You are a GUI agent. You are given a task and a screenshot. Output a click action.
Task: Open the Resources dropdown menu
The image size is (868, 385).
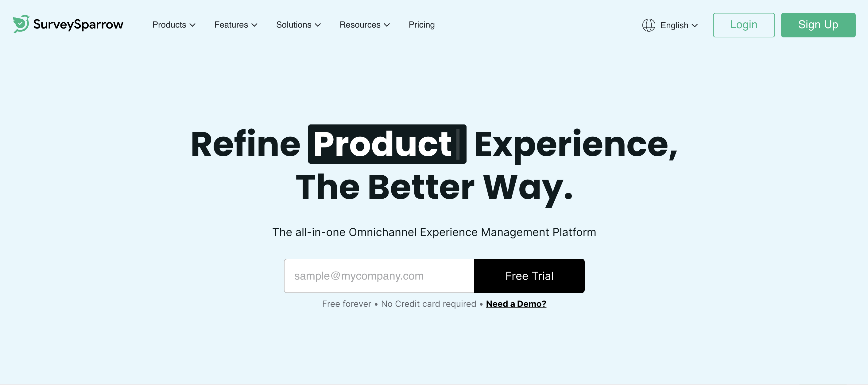(365, 25)
